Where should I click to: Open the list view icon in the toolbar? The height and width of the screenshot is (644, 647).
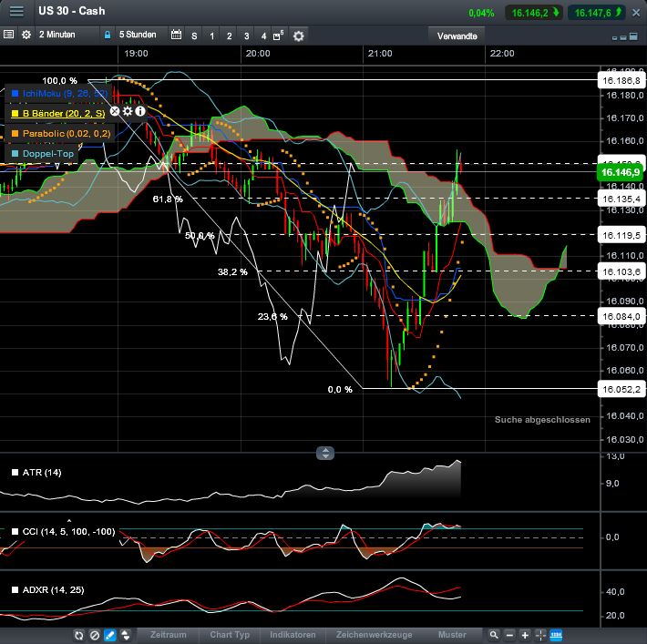pos(8,35)
